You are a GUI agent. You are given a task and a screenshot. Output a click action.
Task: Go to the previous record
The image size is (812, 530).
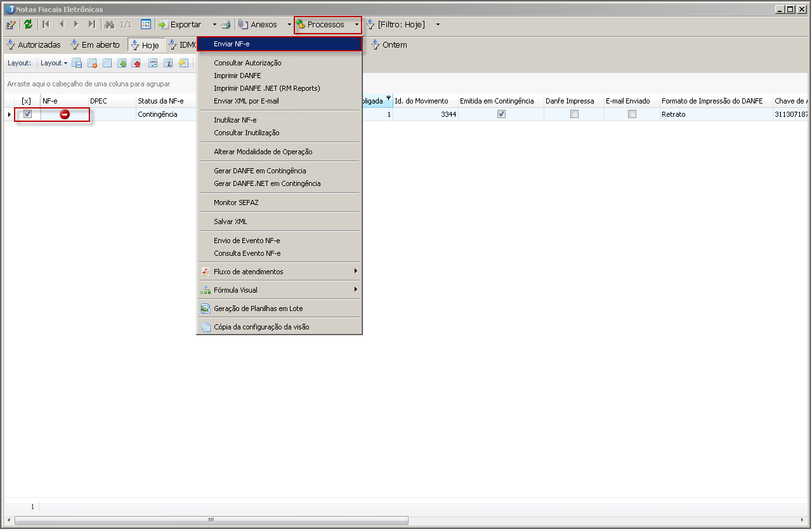tap(62, 25)
